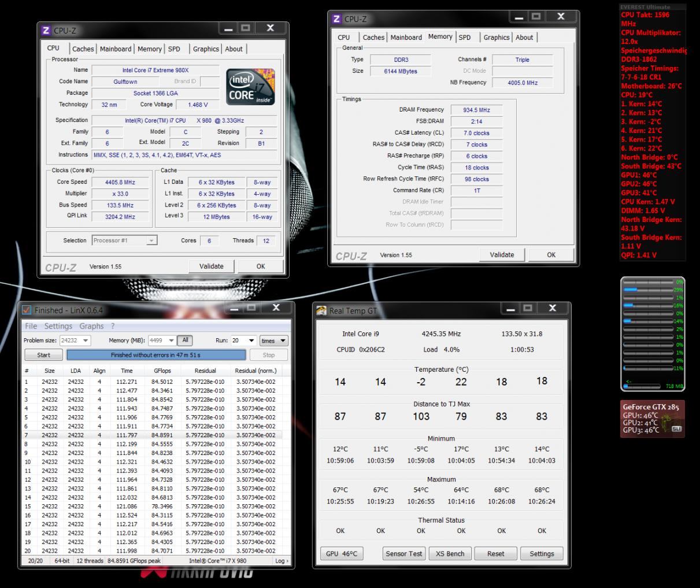700x588 pixels.
Task: Click the '84.8591 GFlops peak' status entry
Action: [134, 560]
